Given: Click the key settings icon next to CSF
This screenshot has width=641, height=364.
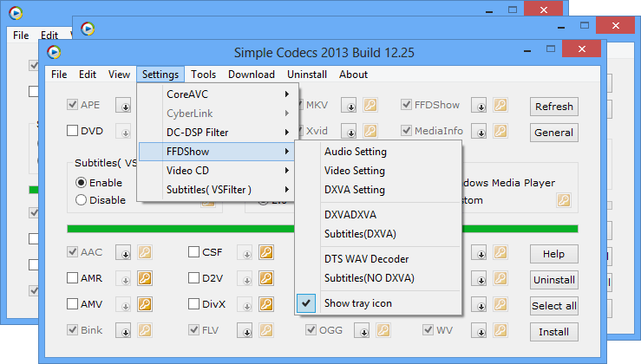Looking at the screenshot, I should [x=266, y=253].
